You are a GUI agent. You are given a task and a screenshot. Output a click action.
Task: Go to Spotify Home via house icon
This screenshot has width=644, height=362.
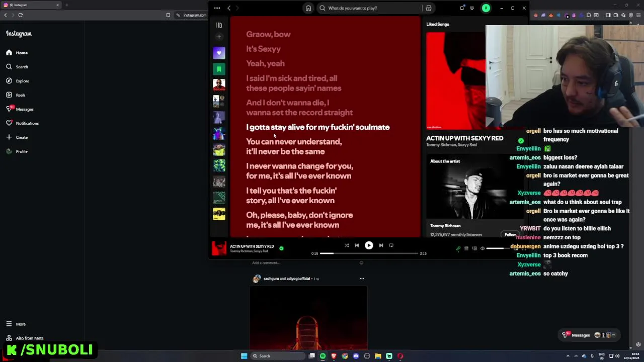coord(308,8)
